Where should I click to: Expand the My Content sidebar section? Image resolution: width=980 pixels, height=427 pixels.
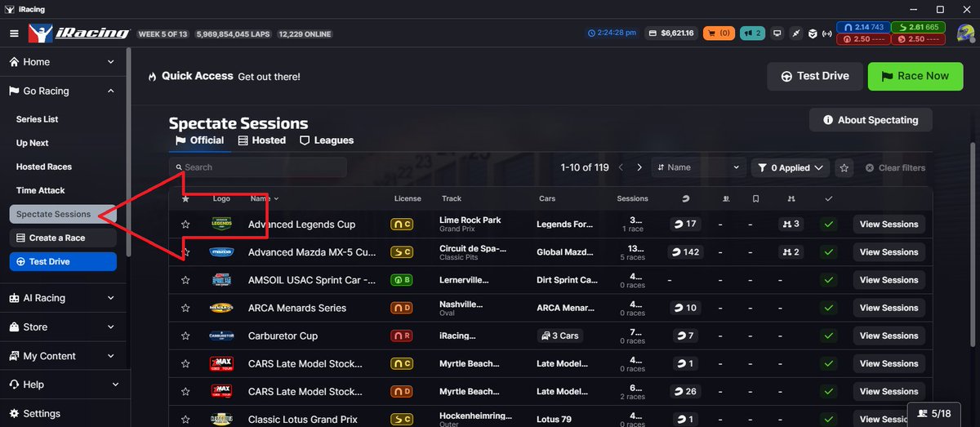pyautogui.click(x=62, y=356)
